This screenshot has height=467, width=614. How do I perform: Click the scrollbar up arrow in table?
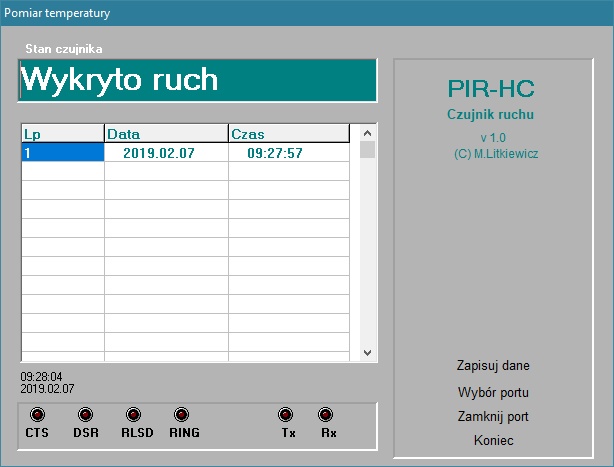pyautogui.click(x=367, y=133)
